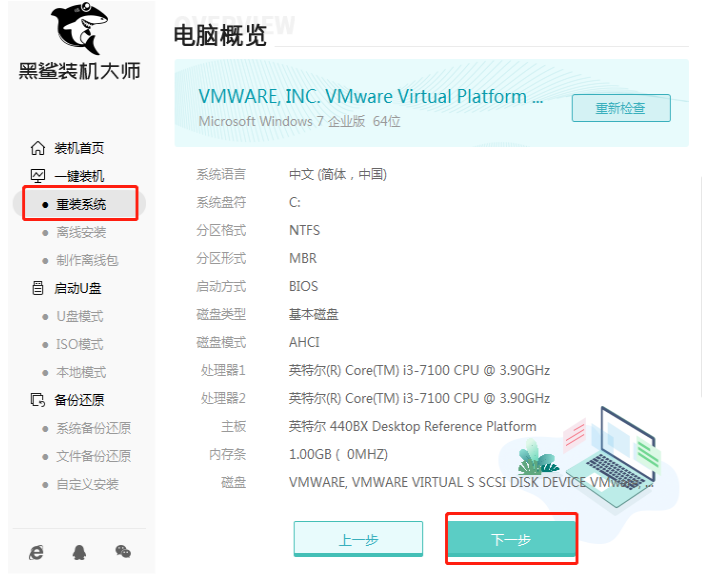Image resolution: width=705 pixels, height=574 pixels.
Task: Click the QQ penguin icon
Action: tap(79, 552)
